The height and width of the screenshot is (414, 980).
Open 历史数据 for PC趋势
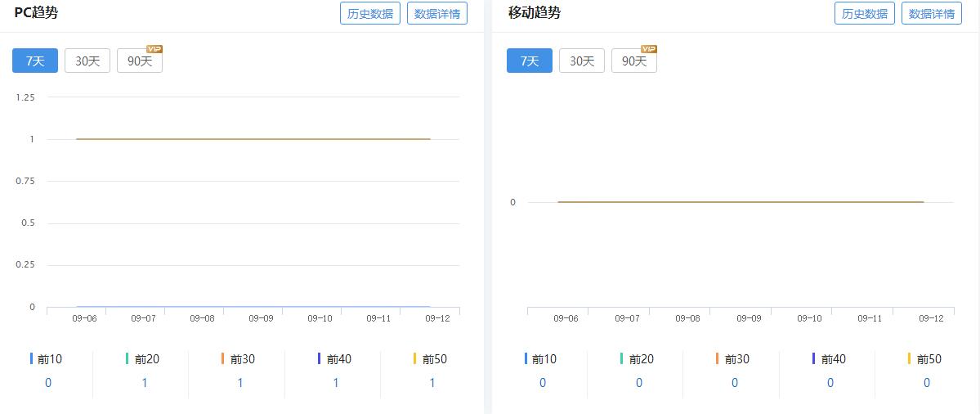(x=370, y=13)
